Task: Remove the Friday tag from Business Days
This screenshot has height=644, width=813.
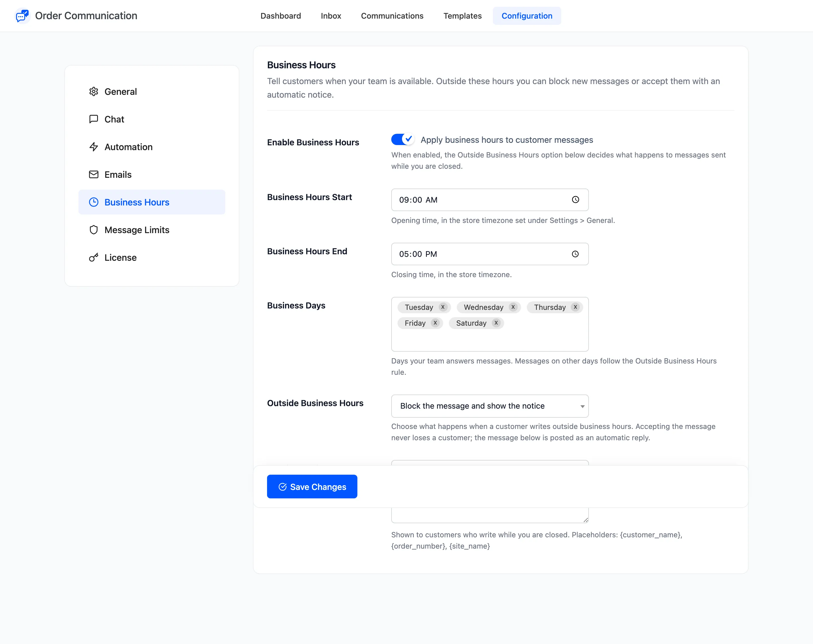Action: pyautogui.click(x=435, y=323)
